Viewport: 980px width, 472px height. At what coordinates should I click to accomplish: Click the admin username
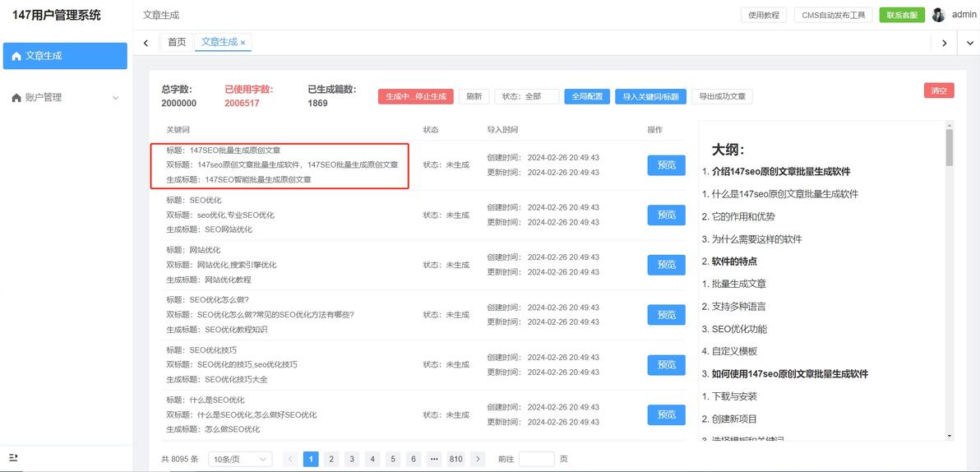tap(964, 14)
